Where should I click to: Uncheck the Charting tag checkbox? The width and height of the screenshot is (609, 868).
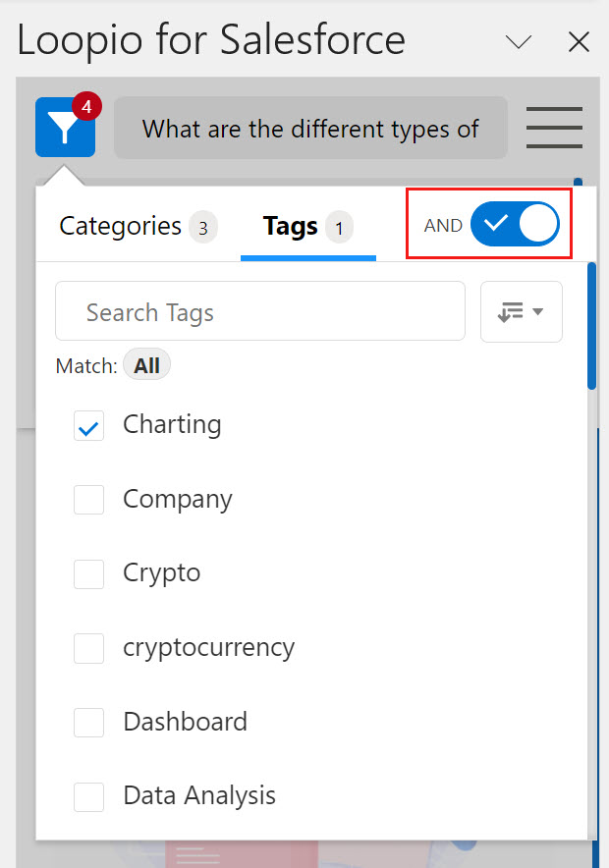click(88, 426)
